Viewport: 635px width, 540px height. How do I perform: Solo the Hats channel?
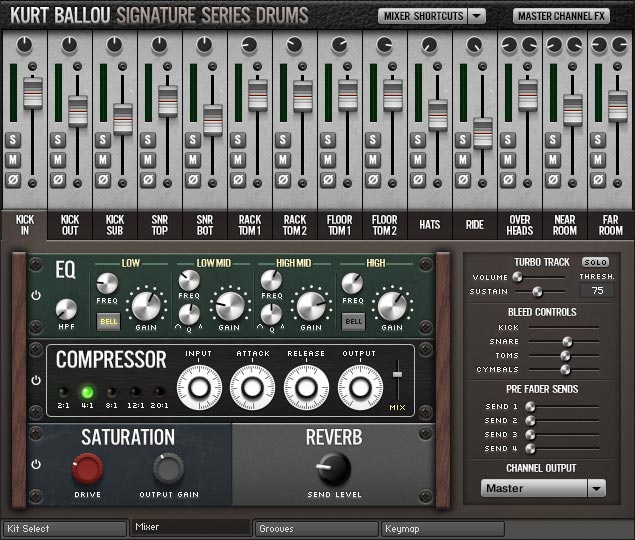[x=418, y=140]
